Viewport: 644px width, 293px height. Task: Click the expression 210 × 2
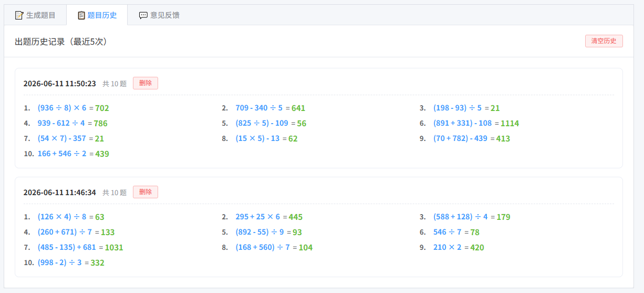448,247
